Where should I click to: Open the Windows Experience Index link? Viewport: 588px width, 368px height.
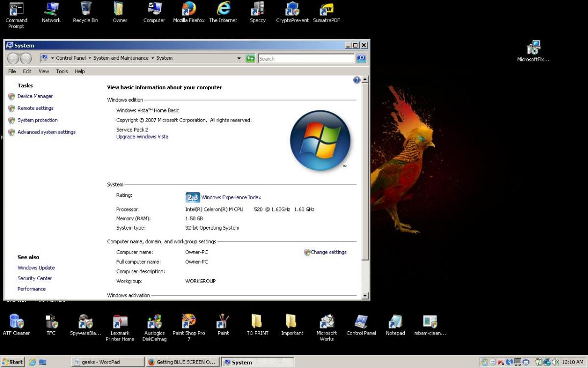pos(231,197)
